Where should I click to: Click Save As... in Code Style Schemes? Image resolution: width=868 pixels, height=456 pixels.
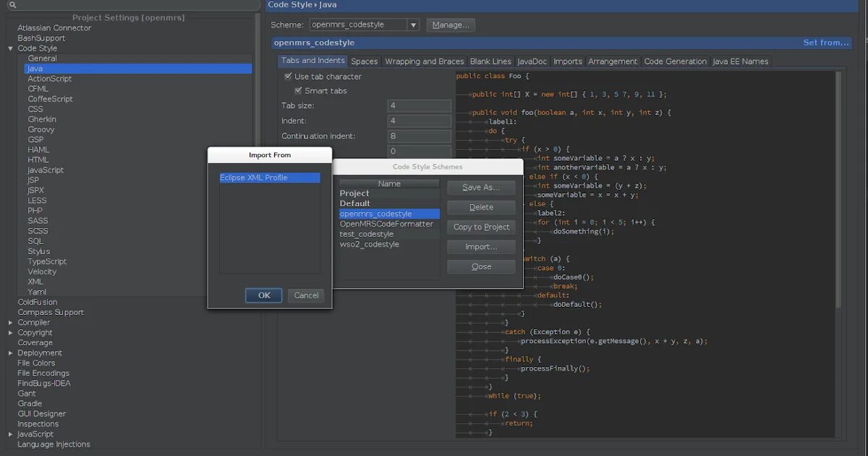[x=481, y=187]
